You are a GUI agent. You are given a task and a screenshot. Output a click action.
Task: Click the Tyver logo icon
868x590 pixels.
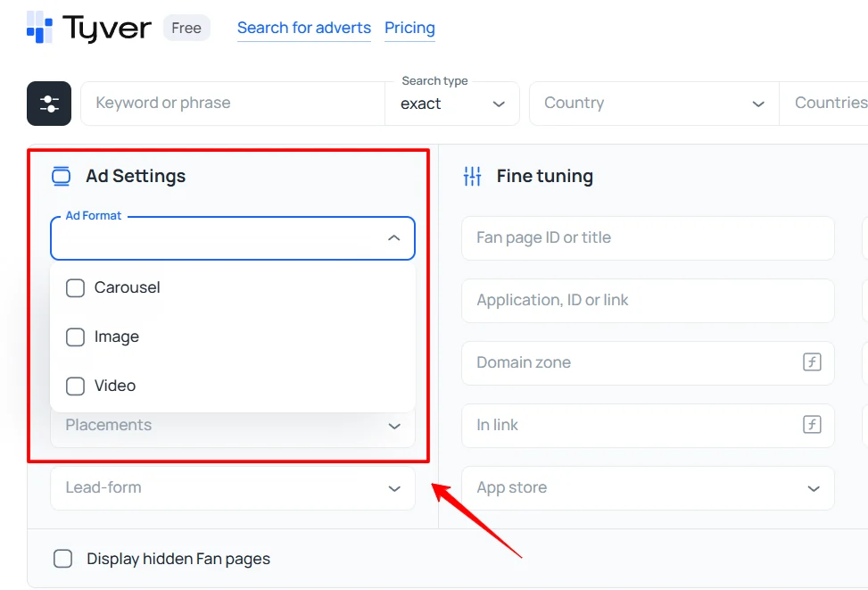click(x=39, y=28)
